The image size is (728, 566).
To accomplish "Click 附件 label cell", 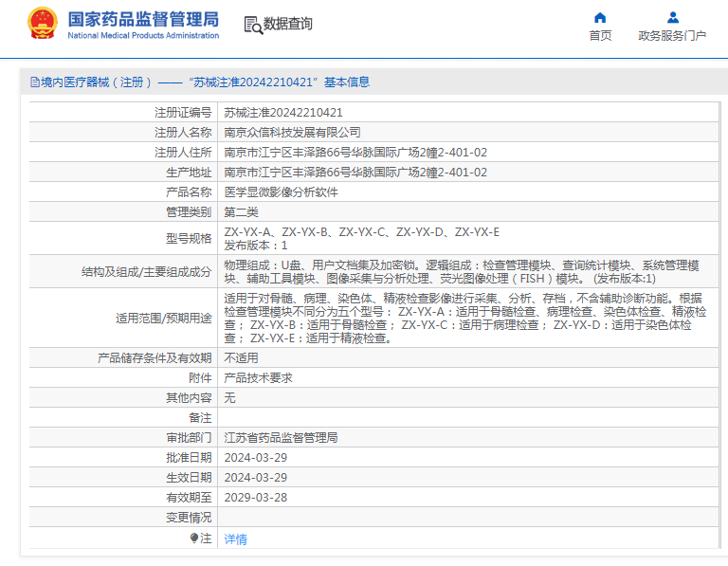I will [x=123, y=378].
